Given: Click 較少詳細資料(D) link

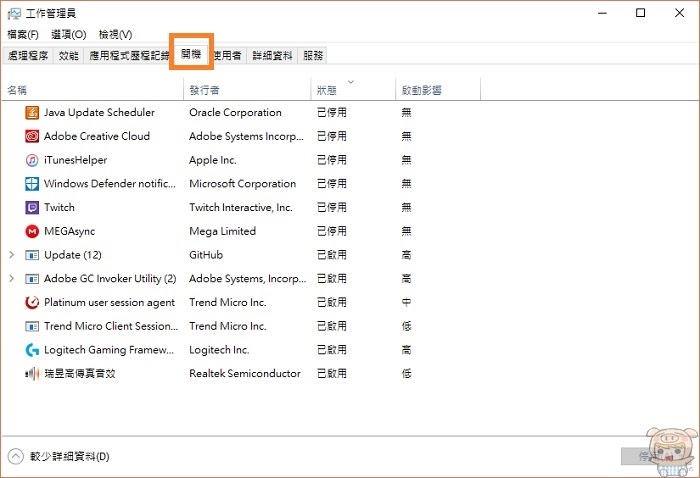Looking at the screenshot, I should 70,457.
